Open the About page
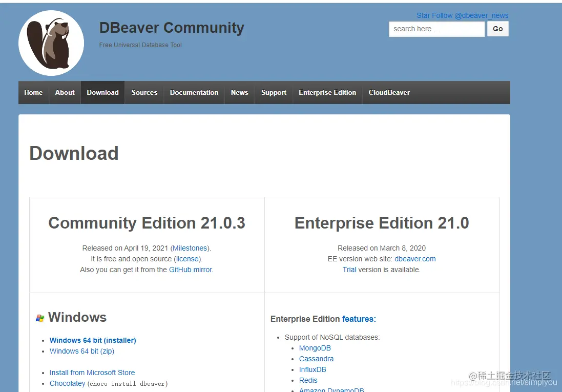 (65, 93)
